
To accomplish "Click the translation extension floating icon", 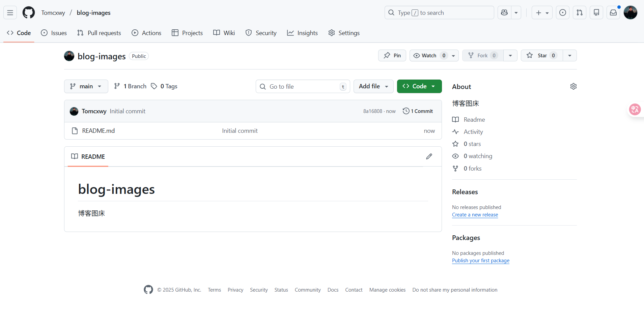I will 635,109.
